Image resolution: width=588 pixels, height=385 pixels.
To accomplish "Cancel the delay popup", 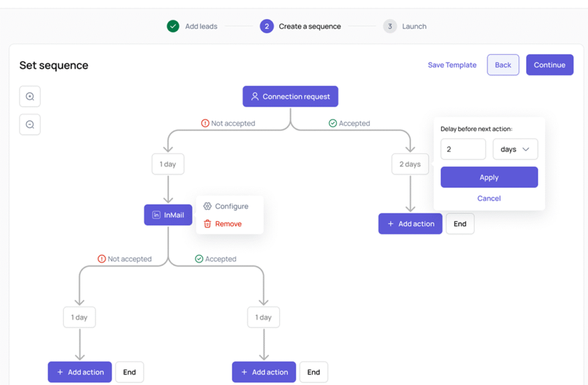I will click(x=489, y=198).
